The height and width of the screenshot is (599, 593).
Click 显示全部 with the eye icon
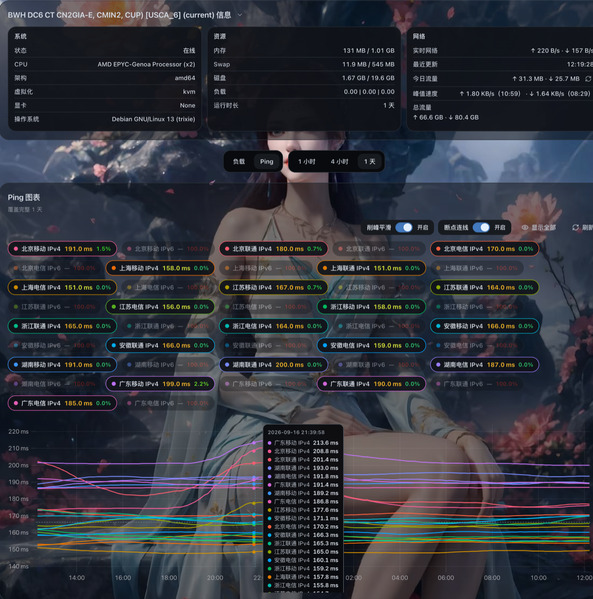(539, 228)
